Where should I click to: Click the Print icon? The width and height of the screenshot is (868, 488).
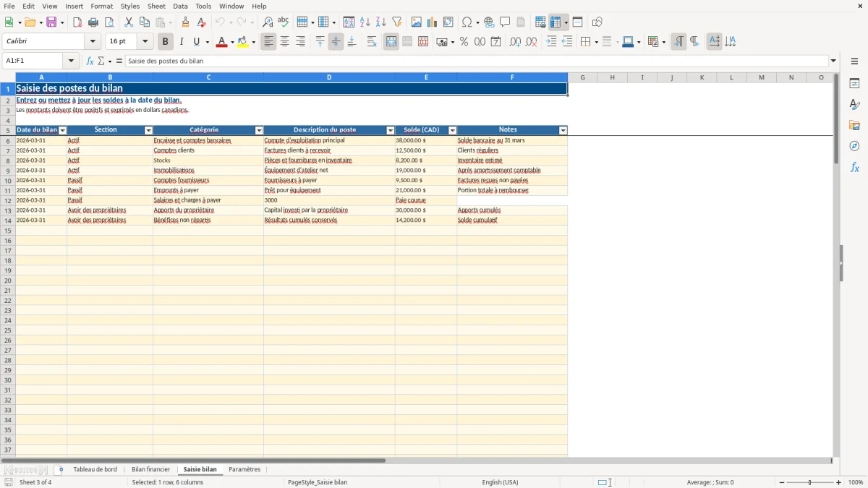pos(93,22)
